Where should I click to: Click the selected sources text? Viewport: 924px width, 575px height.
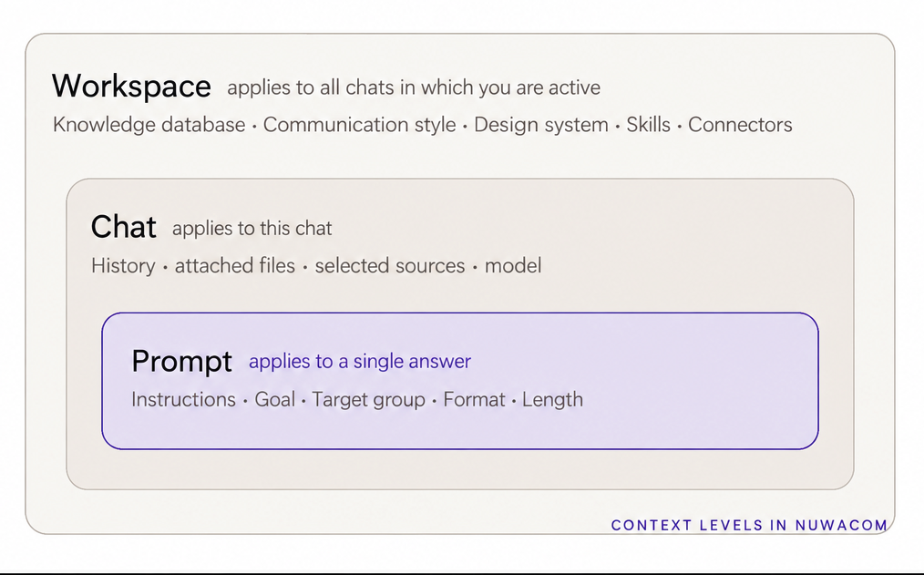tap(389, 266)
